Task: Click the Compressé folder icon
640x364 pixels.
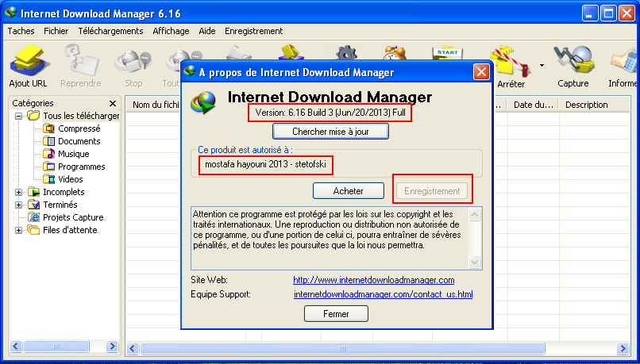Action: 49,128
